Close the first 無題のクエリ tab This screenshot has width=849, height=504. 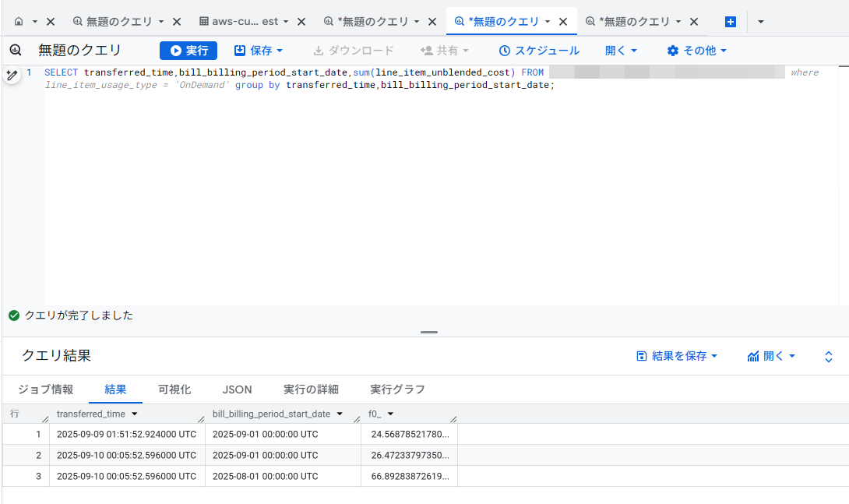(x=177, y=22)
